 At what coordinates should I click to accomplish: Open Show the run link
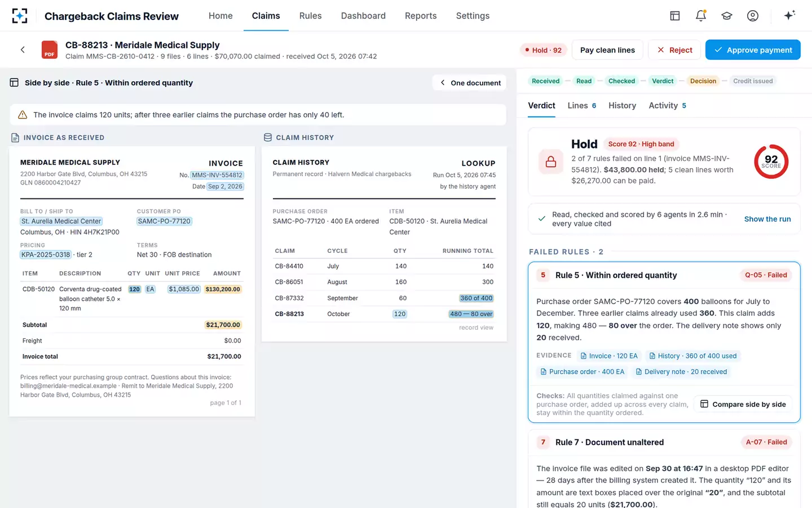(767, 219)
